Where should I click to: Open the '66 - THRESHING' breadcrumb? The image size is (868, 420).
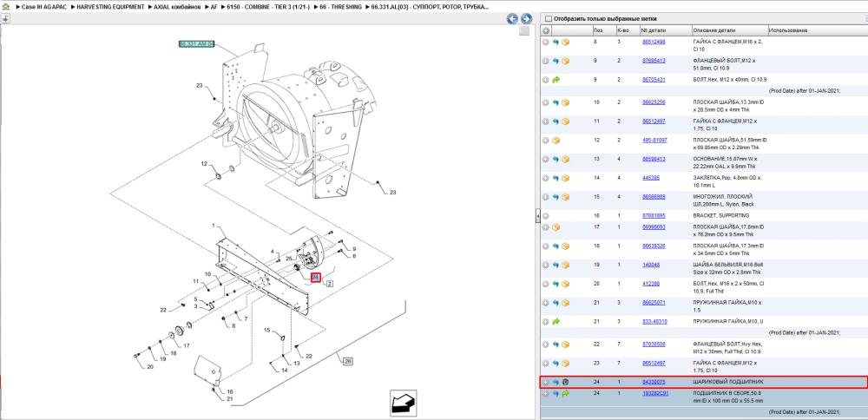pos(340,8)
